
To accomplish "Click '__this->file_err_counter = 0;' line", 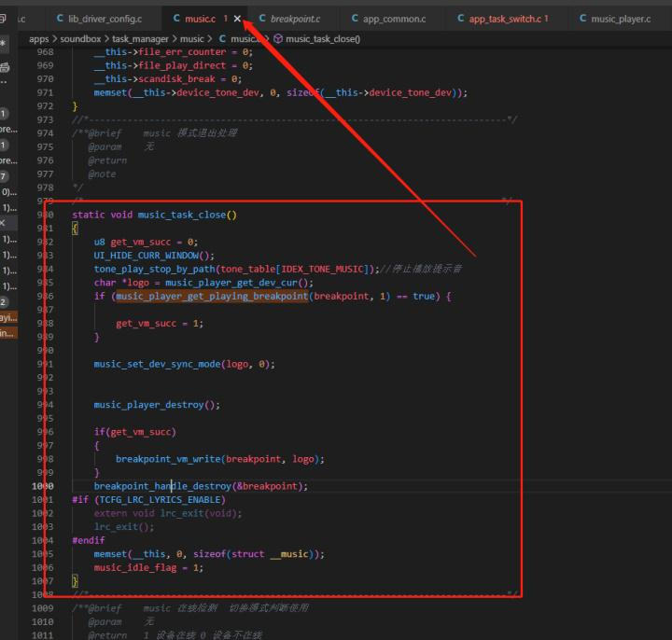I will (174, 52).
